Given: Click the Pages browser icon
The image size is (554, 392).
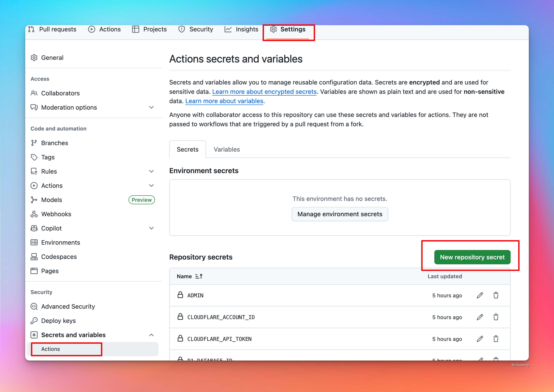Looking at the screenshot, I should (x=34, y=271).
